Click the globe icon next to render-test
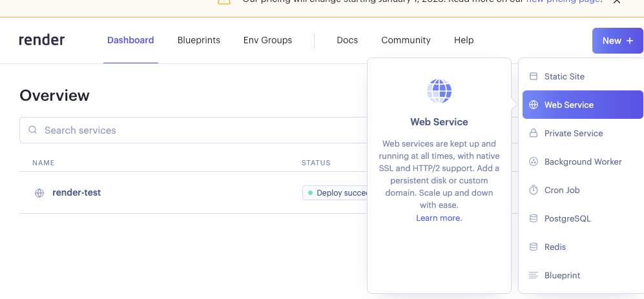The height and width of the screenshot is (299, 644). pyautogui.click(x=39, y=192)
